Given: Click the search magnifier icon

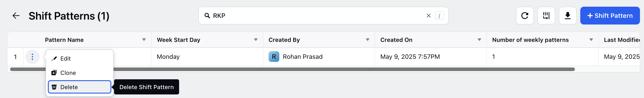Looking at the screenshot, I should [207, 16].
